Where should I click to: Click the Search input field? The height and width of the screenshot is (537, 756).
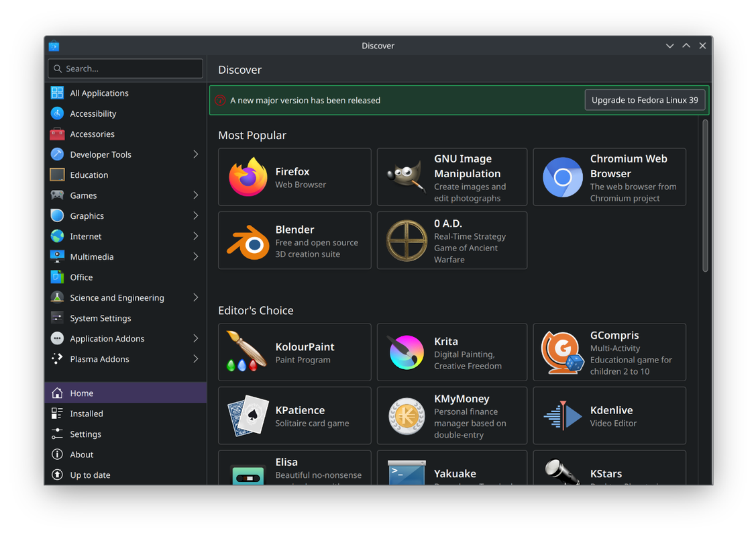point(125,68)
